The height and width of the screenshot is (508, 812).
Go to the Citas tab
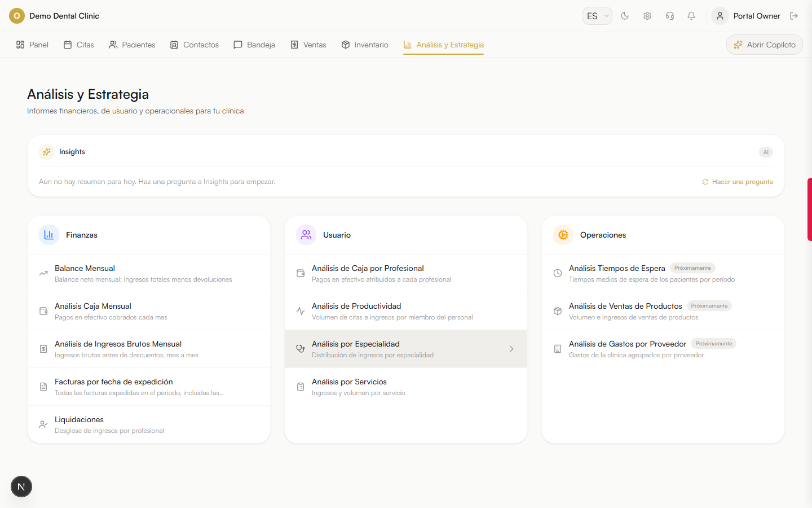tap(79, 45)
